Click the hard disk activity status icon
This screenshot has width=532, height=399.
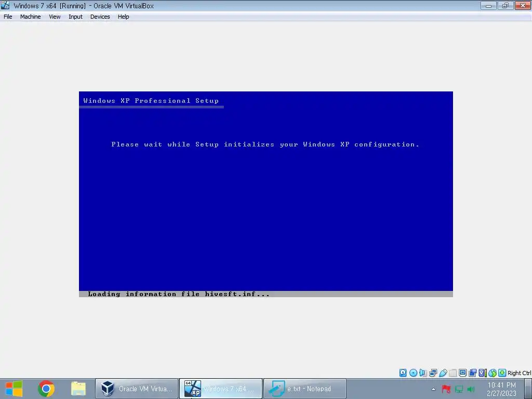click(403, 373)
